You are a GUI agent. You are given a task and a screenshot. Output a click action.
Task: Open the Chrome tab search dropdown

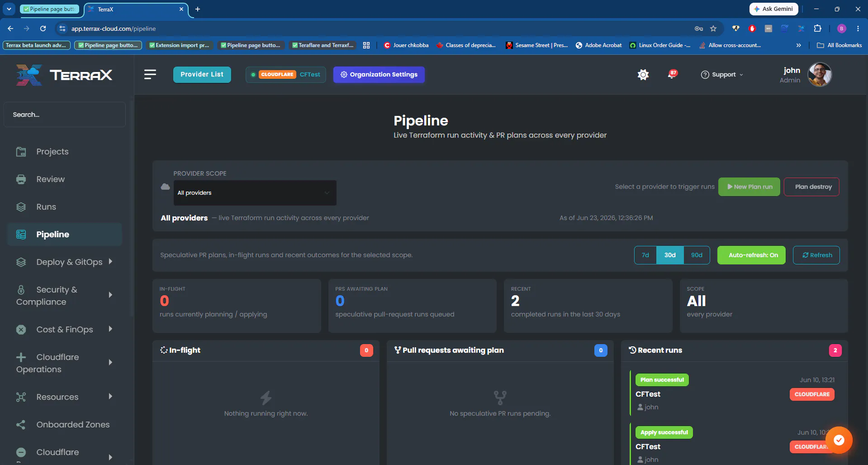[9, 9]
